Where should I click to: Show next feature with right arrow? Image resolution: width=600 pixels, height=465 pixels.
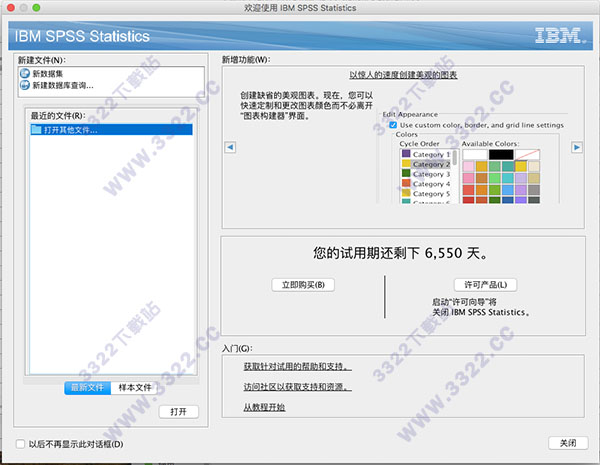(577, 147)
